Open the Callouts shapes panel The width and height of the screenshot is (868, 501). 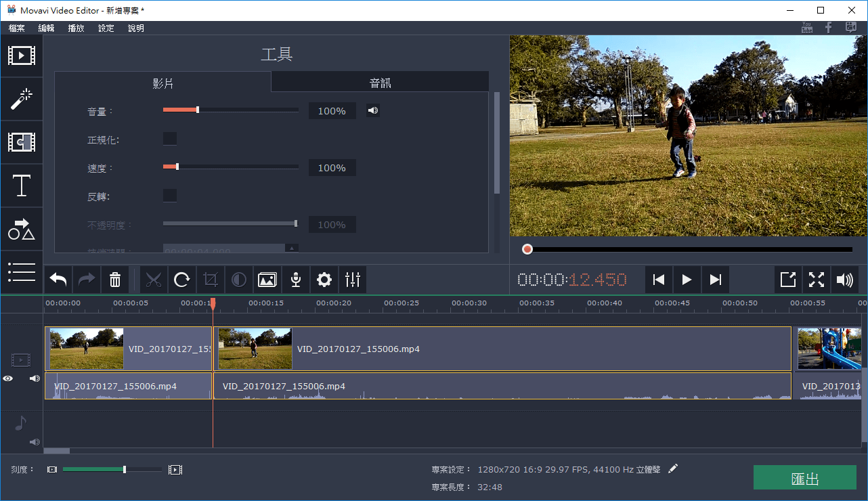tap(21, 229)
